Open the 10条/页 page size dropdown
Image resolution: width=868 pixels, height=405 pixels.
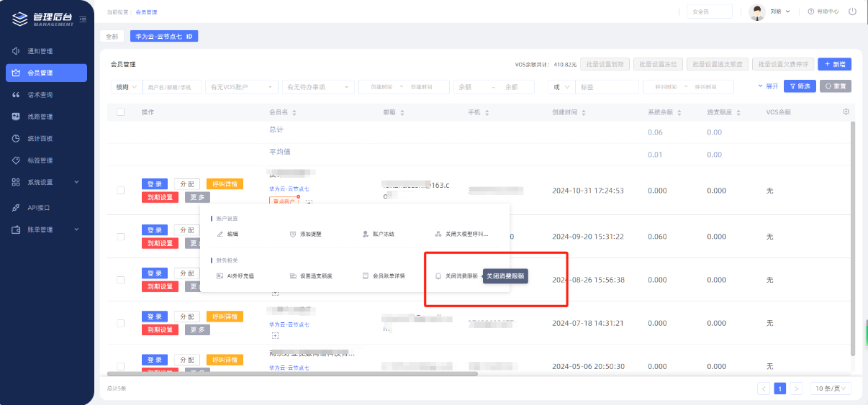[831, 388]
